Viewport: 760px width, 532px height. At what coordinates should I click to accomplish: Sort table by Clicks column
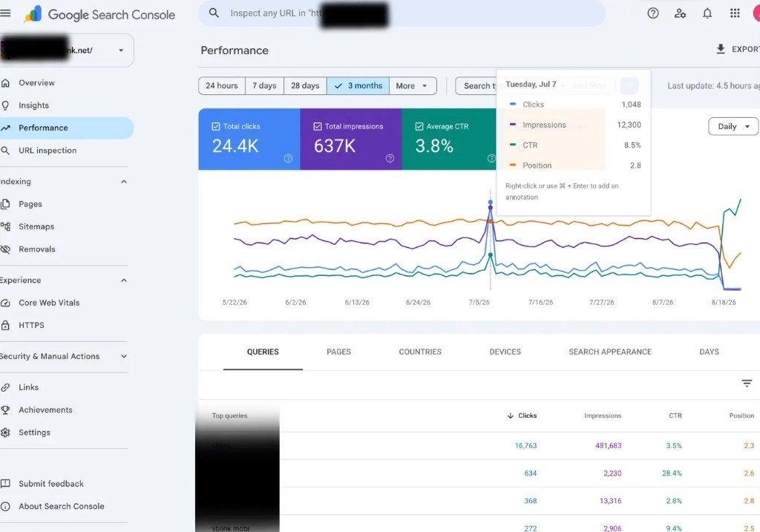coord(522,416)
